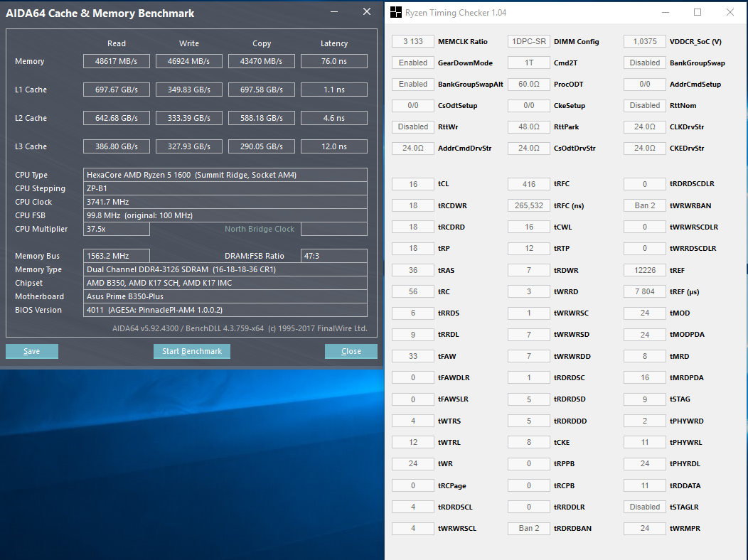This screenshot has width=748, height=560.
Task: Click the RttNom Disabled value
Action: tap(644, 105)
